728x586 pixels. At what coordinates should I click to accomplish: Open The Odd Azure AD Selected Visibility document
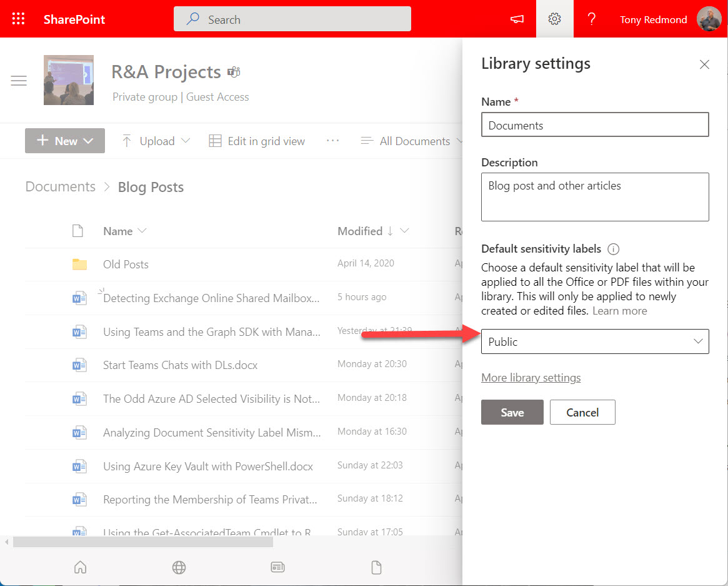coord(211,399)
